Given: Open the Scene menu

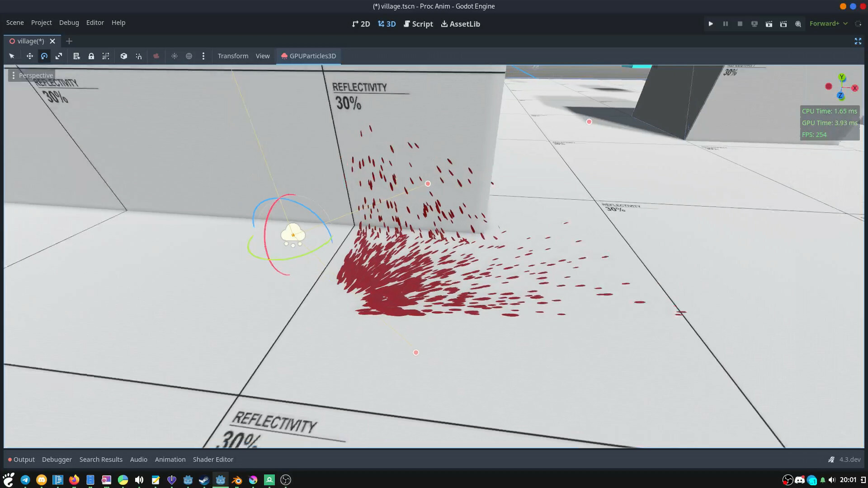Looking at the screenshot, I should pos(15,23).
